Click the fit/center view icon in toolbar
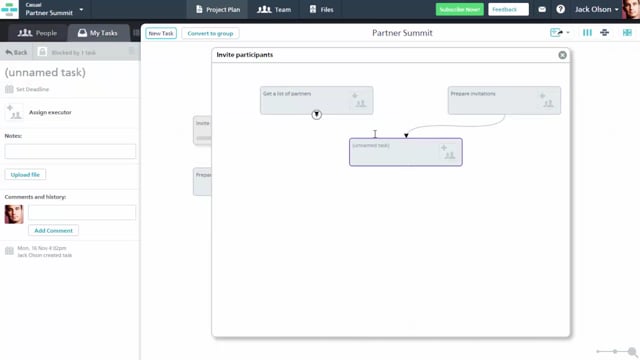 [604, 33]
